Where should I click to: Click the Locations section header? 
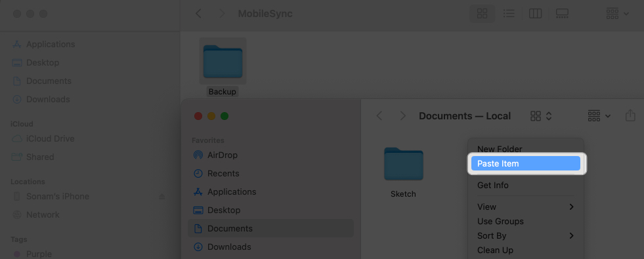pos(28,182)
